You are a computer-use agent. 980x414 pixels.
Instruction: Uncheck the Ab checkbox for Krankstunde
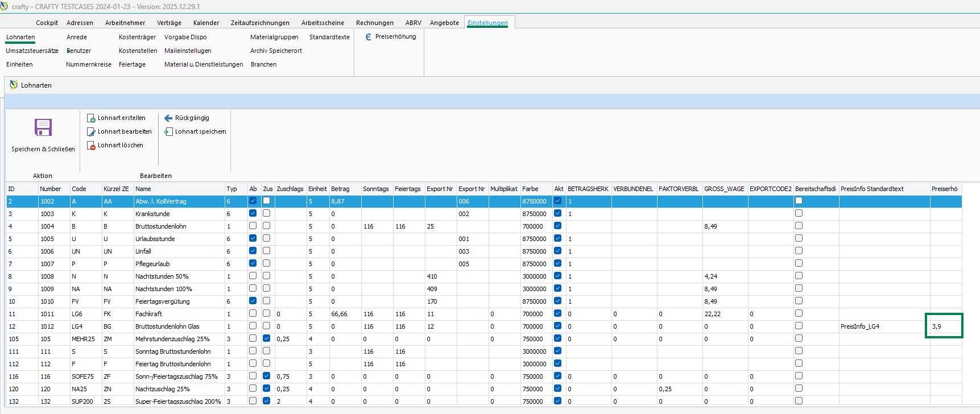pyautogui.click(x=253, y=213)
